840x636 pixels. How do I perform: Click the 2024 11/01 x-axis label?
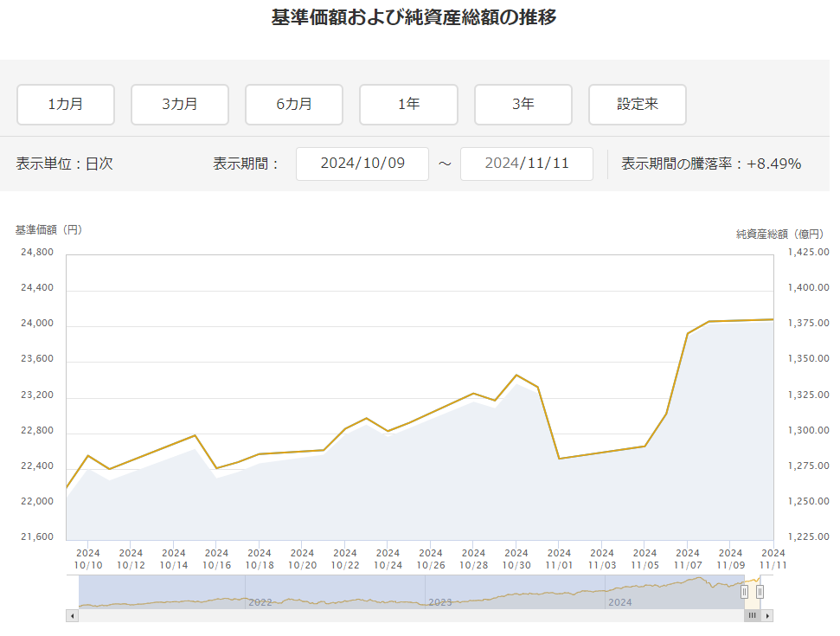(x=560, y=559)
